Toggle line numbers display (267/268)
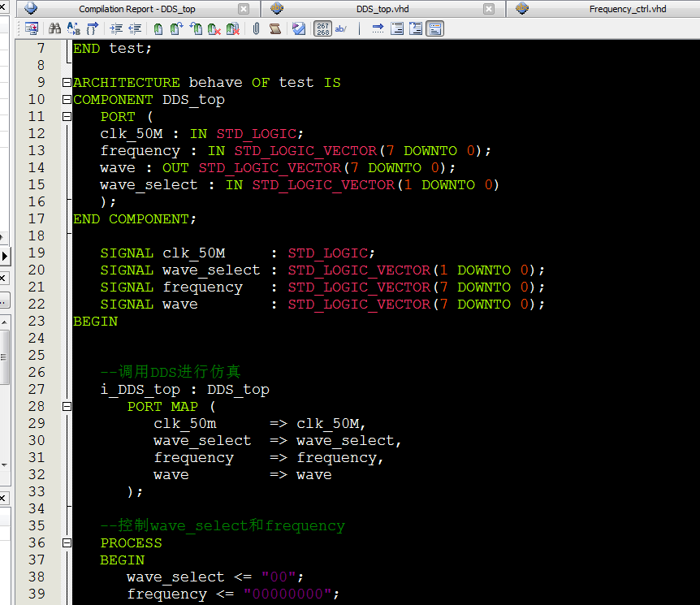The width and height of the screenshot is (700, 605). (322, 29)
